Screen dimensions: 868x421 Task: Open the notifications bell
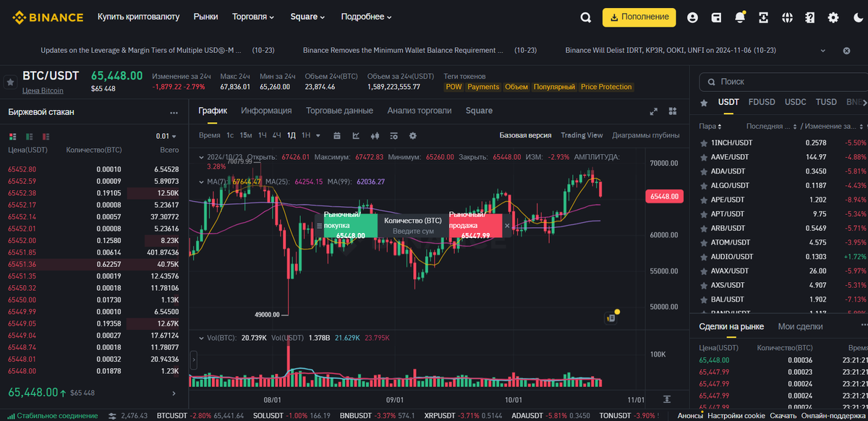click(740, 17)
